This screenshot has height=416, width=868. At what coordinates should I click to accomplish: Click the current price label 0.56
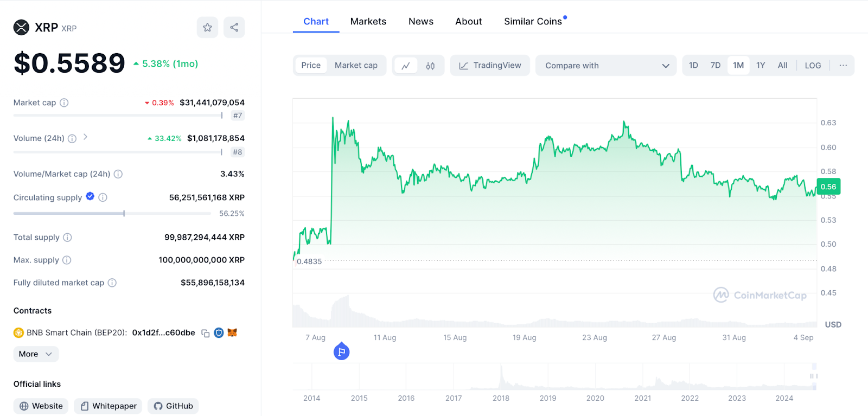828,187
